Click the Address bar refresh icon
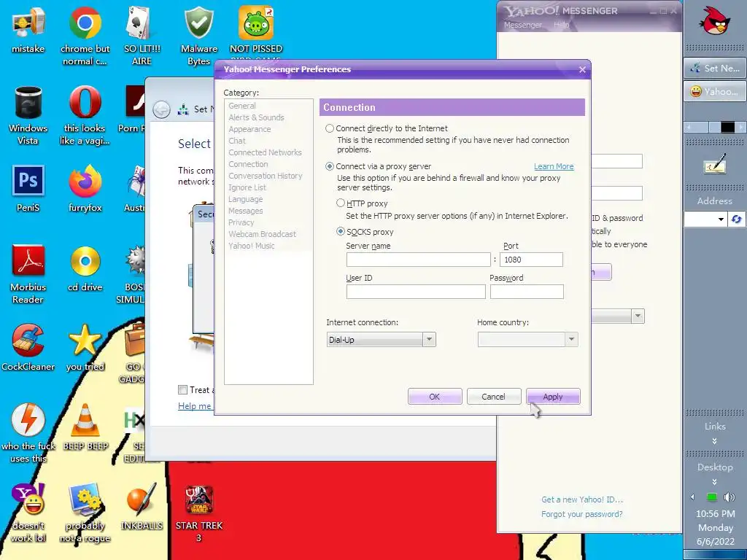Screen dimensions: 747x560 coord(736,219)
